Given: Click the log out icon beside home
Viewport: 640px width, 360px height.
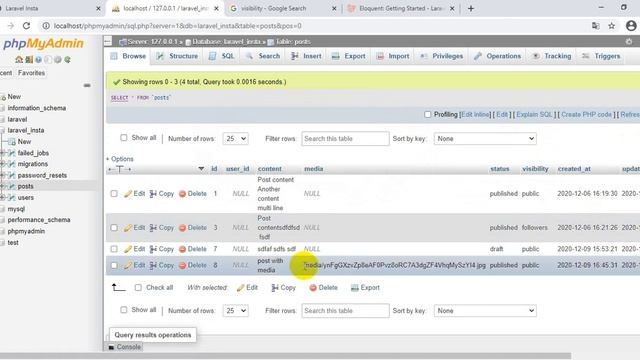Looking at the screenshot, I should point(29,60).
